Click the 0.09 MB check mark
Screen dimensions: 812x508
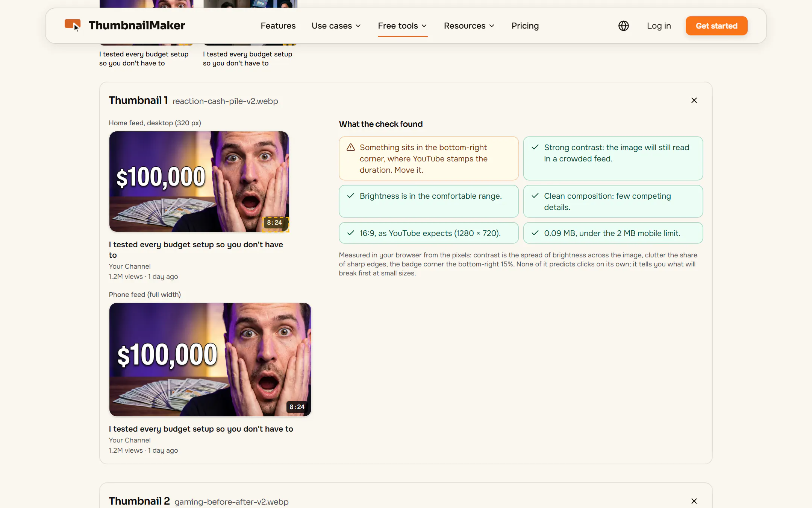(x=535, y=233)
